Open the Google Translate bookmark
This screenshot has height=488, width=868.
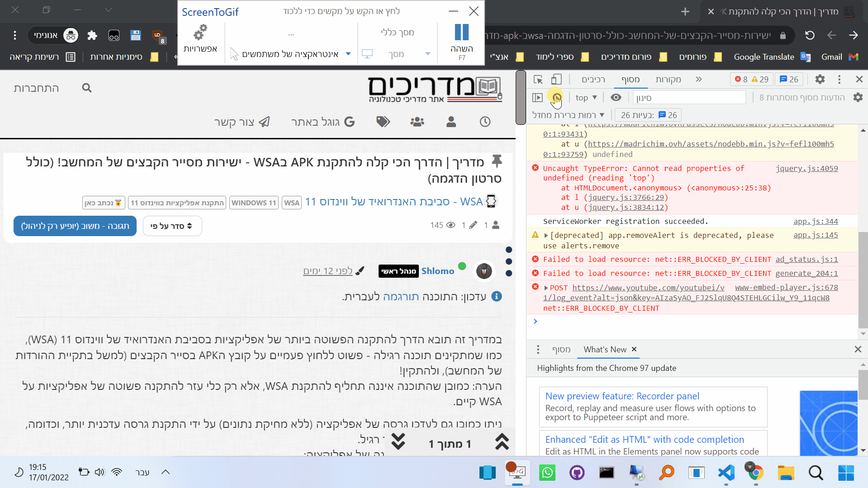click(x=772, y=57)
